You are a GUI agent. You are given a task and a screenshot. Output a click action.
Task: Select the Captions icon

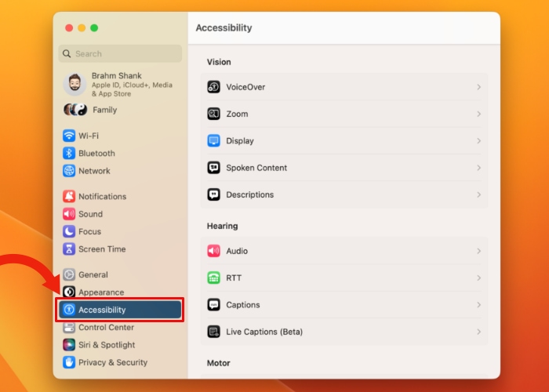click(213, 305)
